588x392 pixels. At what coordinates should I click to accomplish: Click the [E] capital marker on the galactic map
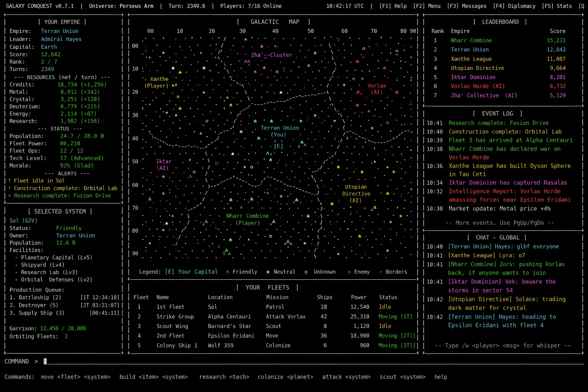[x=279, y=146]
